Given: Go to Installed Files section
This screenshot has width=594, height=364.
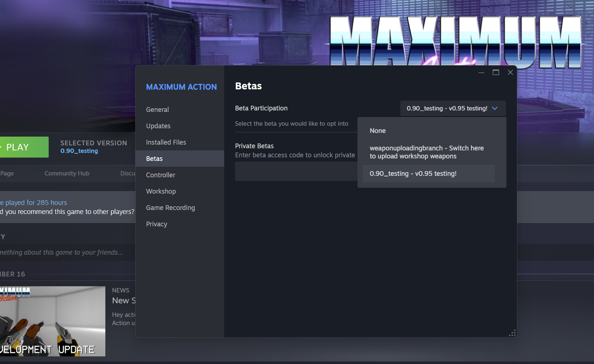Looking at the screenshot, I should click(180, 142).
